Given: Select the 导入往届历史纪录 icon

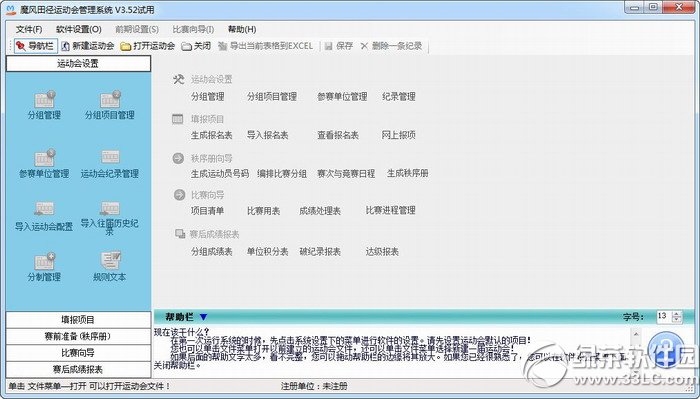Looking at the screenshot, I should click(110, 218).
